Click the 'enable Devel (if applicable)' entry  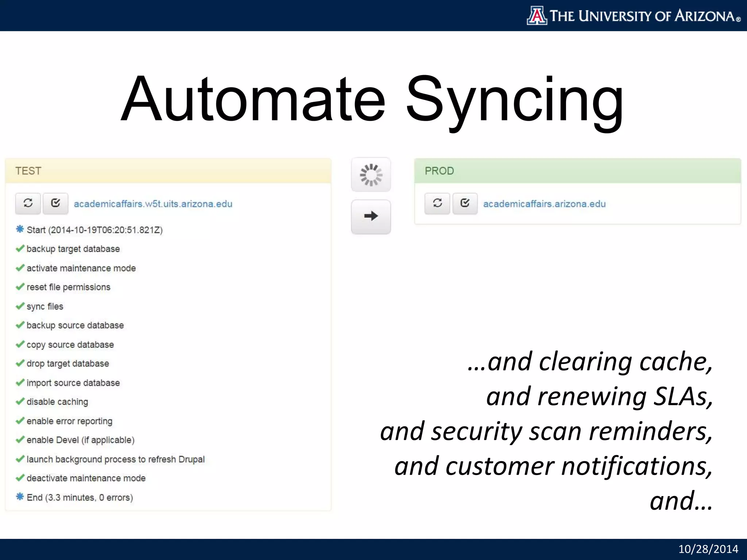point(75,440)
